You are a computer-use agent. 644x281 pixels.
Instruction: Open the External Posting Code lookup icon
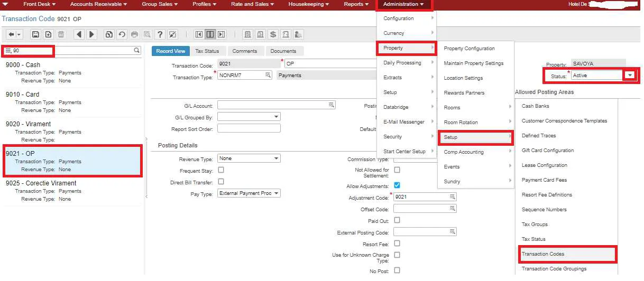pos(453,232)
